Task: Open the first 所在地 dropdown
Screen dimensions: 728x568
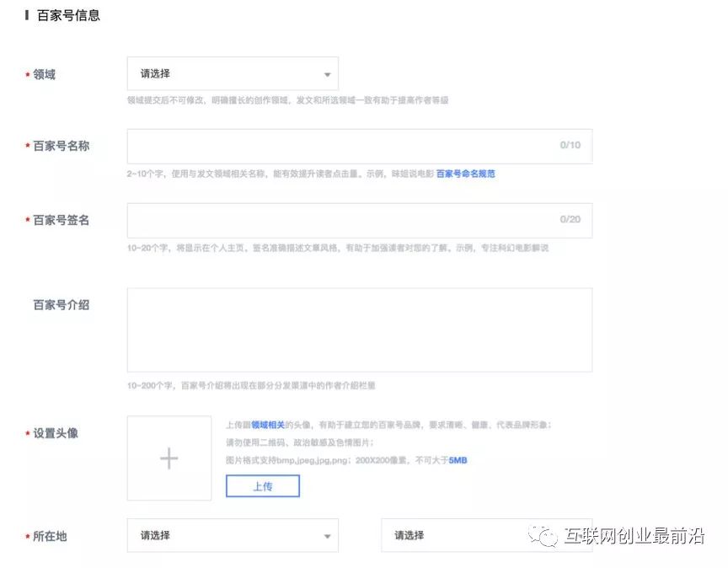Action: coord(233,535)
